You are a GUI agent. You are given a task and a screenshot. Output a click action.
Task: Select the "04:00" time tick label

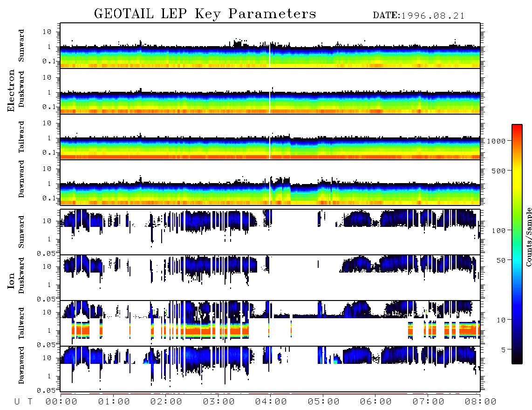[271, 402]
